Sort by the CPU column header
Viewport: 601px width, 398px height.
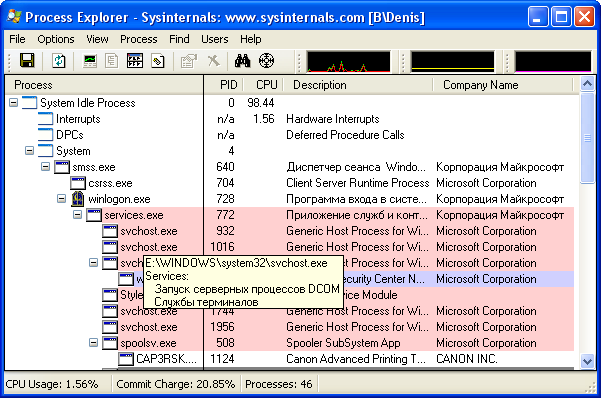(x=263, y=85)
